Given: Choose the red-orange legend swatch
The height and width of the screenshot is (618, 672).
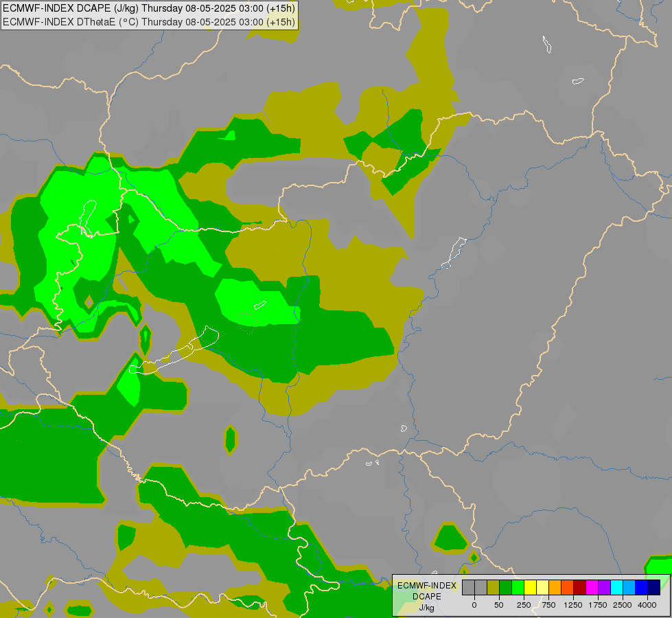Looking at the screenshot, I should 567,587.
